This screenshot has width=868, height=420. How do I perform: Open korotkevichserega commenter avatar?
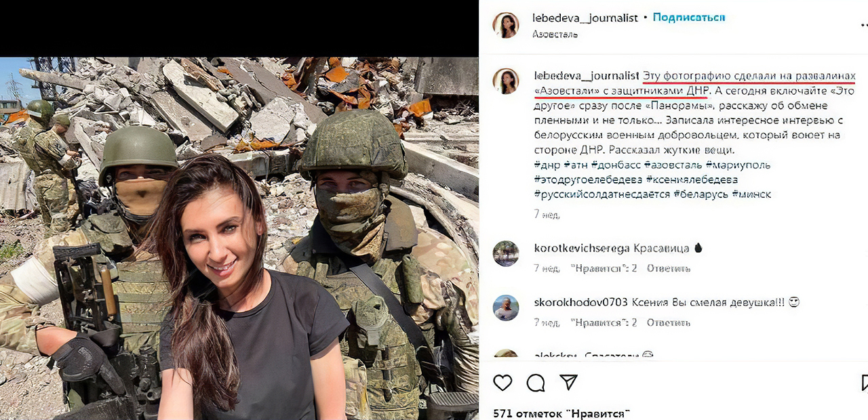point(505,253)
